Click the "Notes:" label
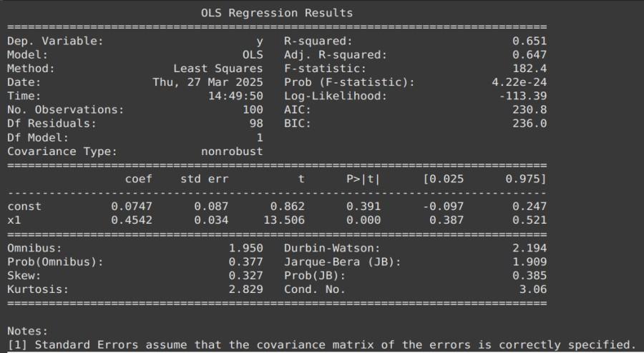The height and width of the screenshot is (353, 644). (x=27, y=331)
